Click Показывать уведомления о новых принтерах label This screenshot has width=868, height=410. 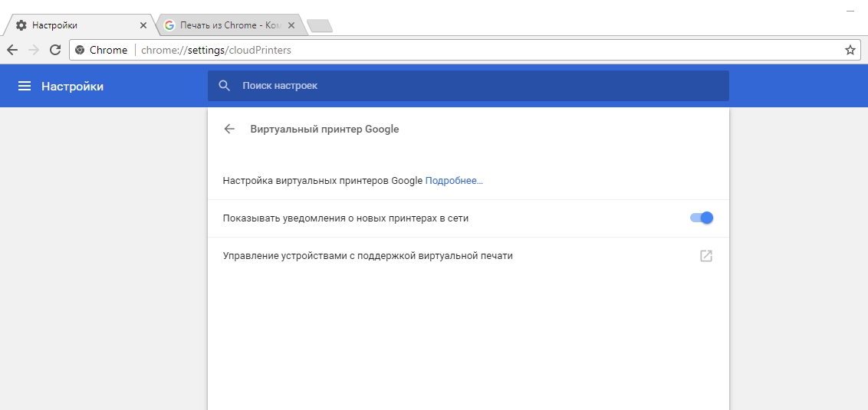[345, 218]
